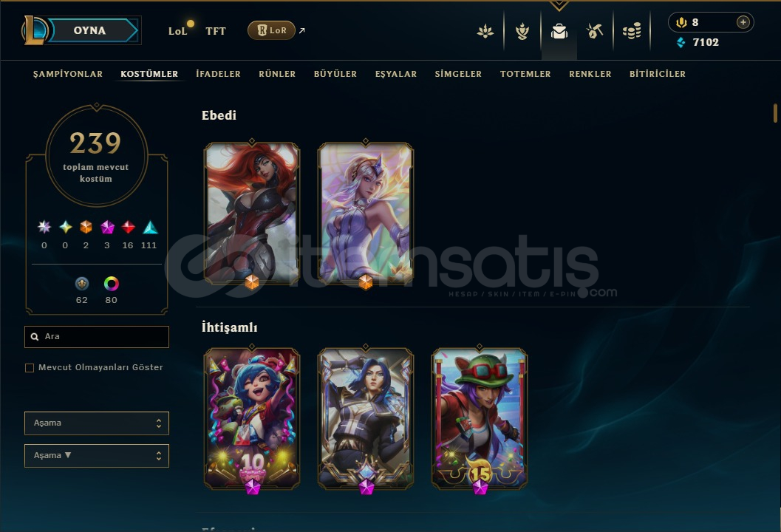Viewport: 781px width, 532px height.
Task: Click the orange Legendary gem icon
Action: 86,227
